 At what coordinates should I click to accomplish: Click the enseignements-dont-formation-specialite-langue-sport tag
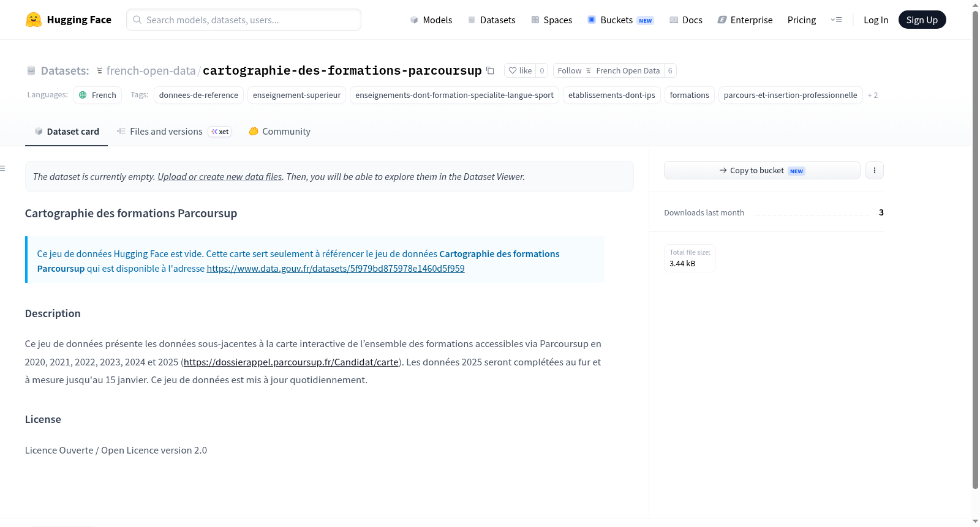[x=454, y=95]
